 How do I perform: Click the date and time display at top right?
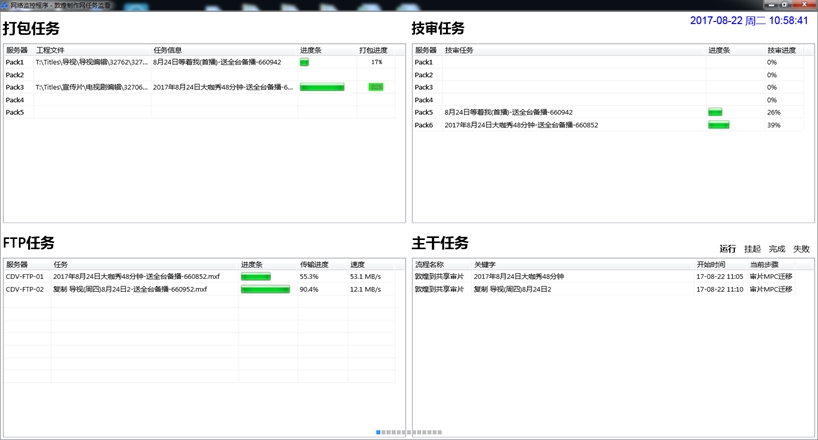pyautogui.click(x=749, y=20)
